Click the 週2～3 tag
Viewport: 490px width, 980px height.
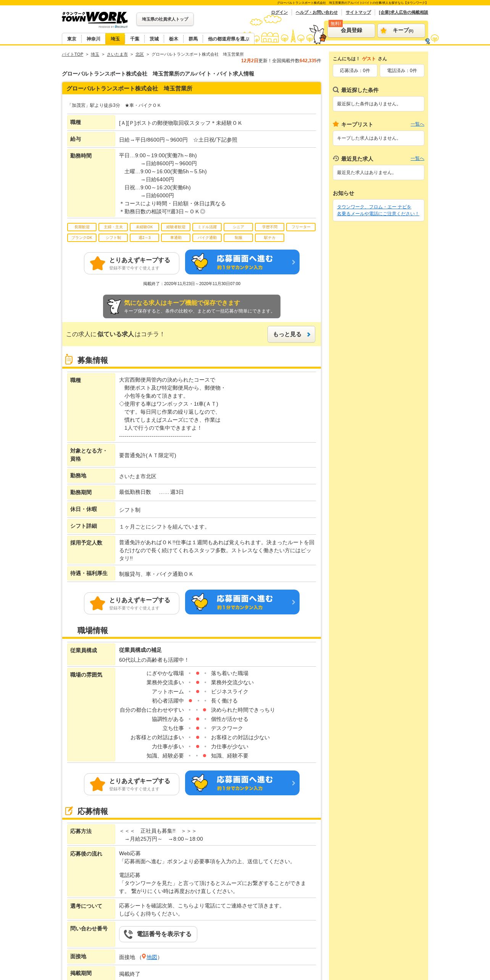[145, 238]
